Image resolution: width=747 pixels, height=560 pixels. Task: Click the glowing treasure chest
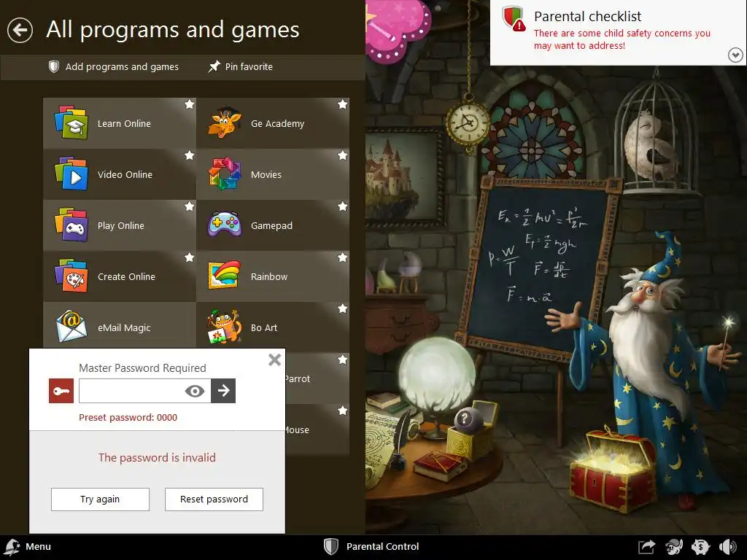[x=613, y=468]
